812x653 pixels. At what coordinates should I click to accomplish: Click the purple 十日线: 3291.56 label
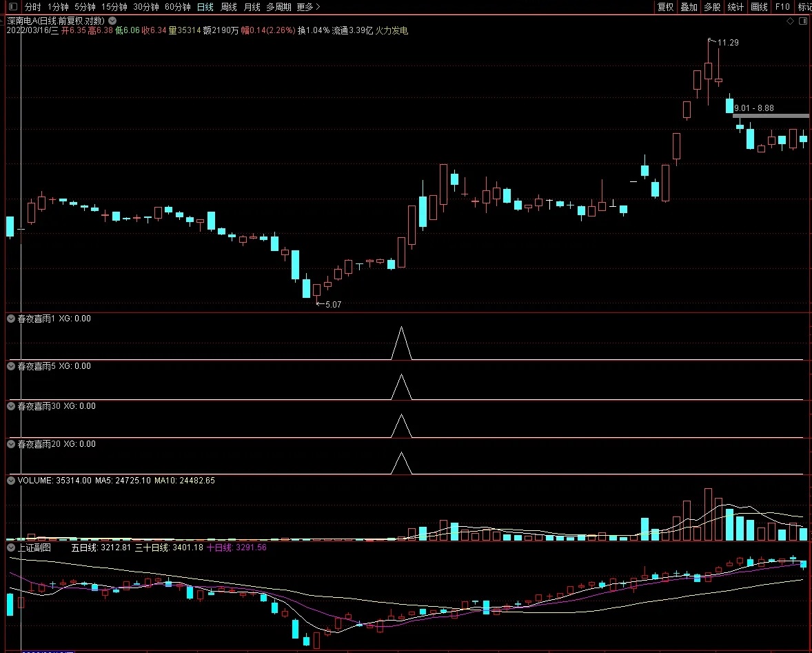[236, 547]
